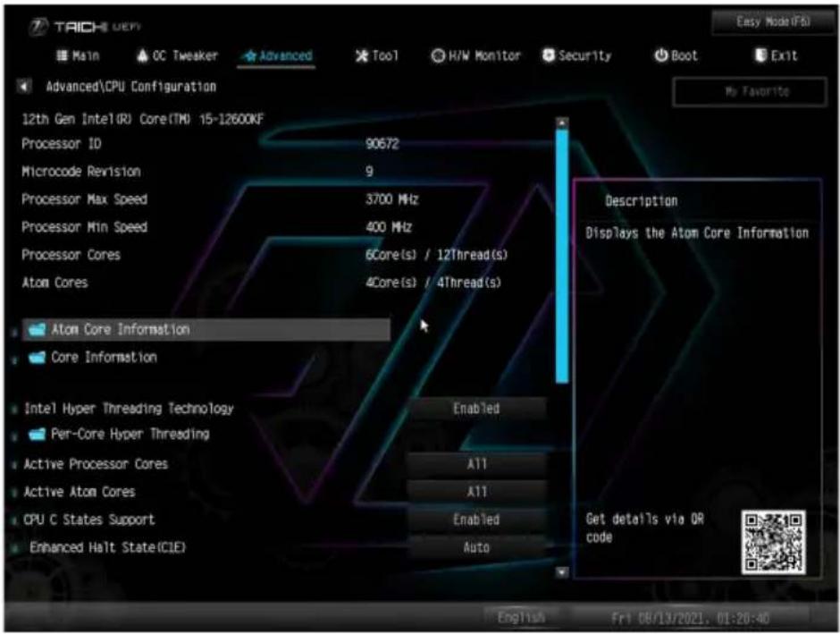Switch to the OC Tweaker tab

[x=177, y=55]
